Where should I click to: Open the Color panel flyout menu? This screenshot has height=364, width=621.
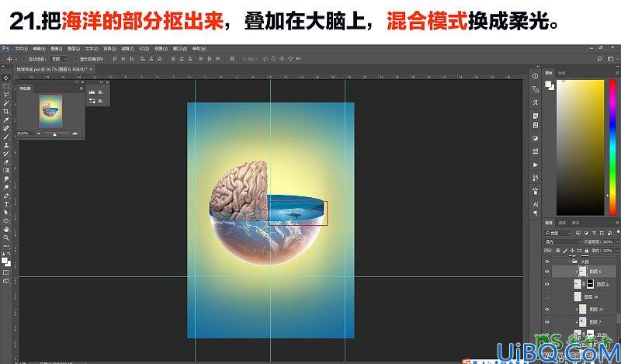[x=617, y=73]
